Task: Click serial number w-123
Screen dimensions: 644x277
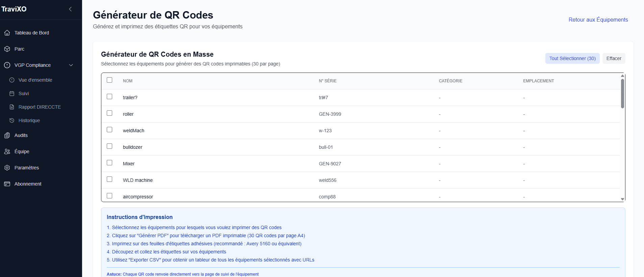Action: click(x=325, y=131)
